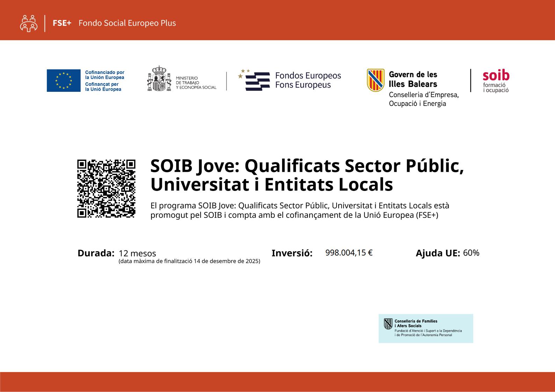The width and height of the screenshot is (555, 392).
Task: Click the QR code image
Action: (x=106, y=188)
